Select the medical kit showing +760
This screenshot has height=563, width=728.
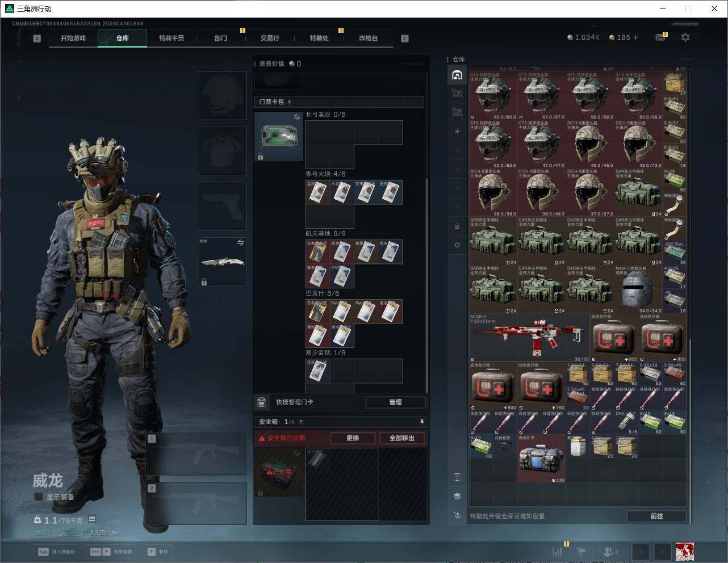coord(542,386)
